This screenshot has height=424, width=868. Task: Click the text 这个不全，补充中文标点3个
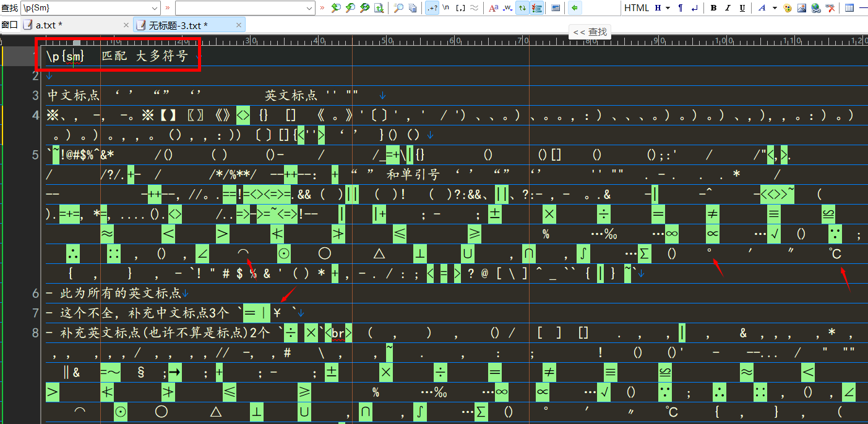pos(145,313)
